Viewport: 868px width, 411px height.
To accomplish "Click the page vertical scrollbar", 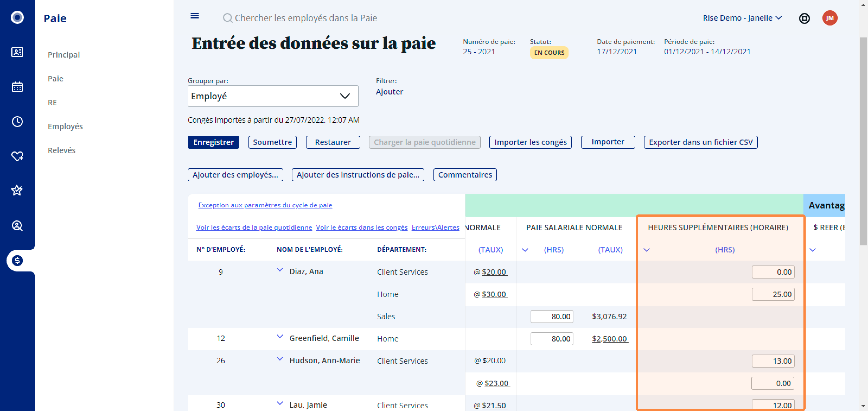I will click(x=863, y=142).
